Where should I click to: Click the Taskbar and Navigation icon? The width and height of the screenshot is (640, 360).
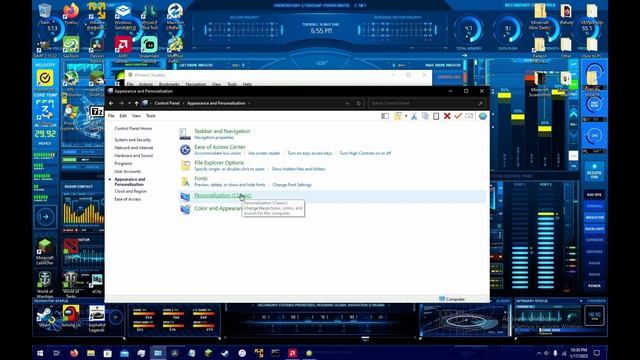coord(185,133)
